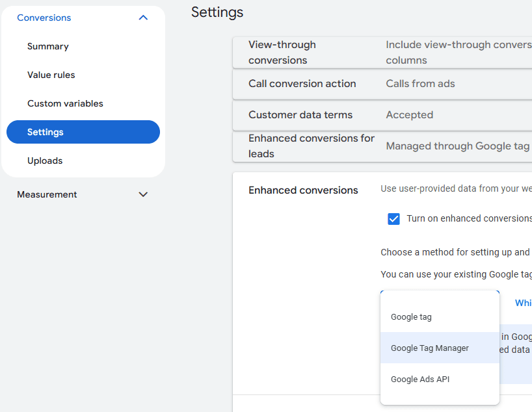Click the 'Accepted' status text

(409, 115)
